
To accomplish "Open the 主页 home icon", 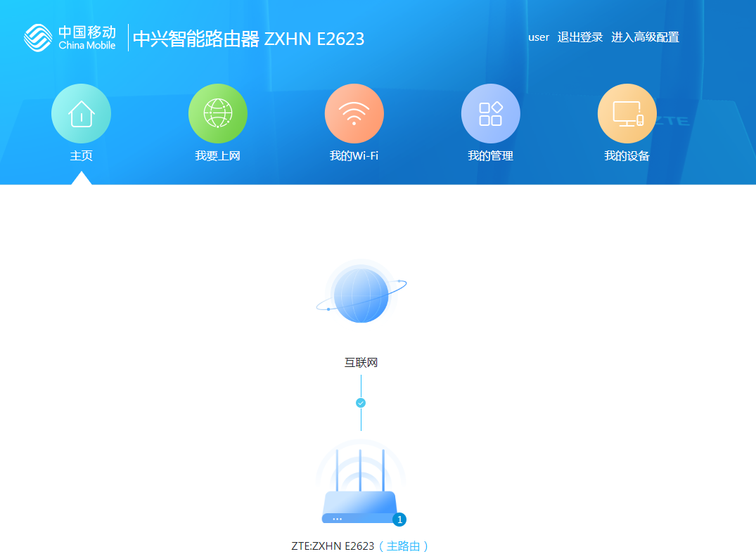I will [x=81, y=113].
